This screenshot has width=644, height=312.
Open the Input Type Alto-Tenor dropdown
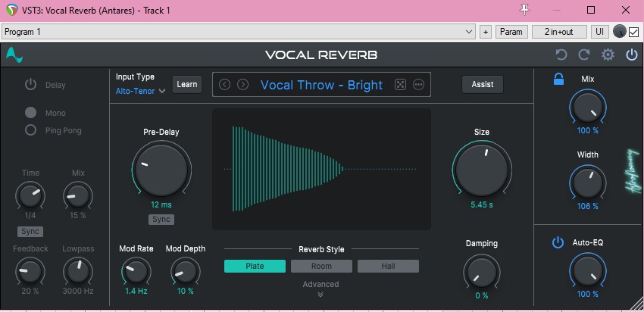tap(140, 91)
